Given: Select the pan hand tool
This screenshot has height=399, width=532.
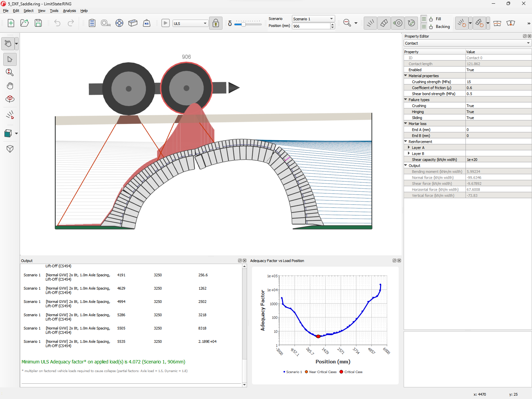Looking at the screenshot, I should pyautogui.click(x=10, y=86).
